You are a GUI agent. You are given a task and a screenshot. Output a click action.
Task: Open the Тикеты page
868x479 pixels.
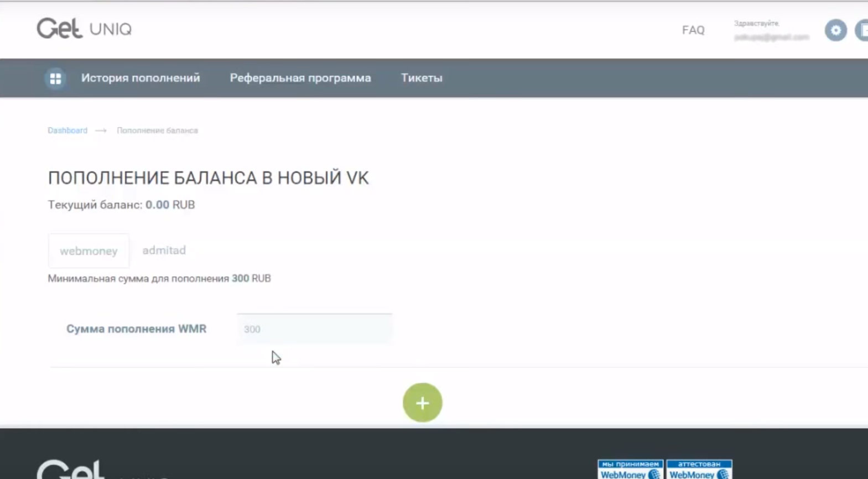click(x=422, y=78)
